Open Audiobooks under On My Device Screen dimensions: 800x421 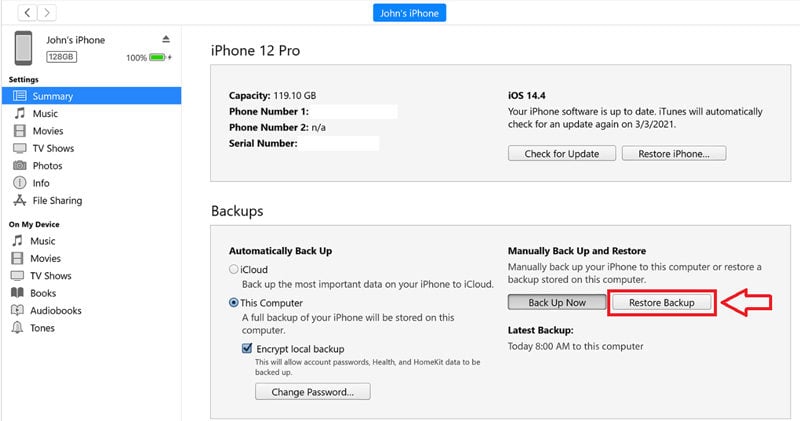pyautogui.click(x=56, y=310)
